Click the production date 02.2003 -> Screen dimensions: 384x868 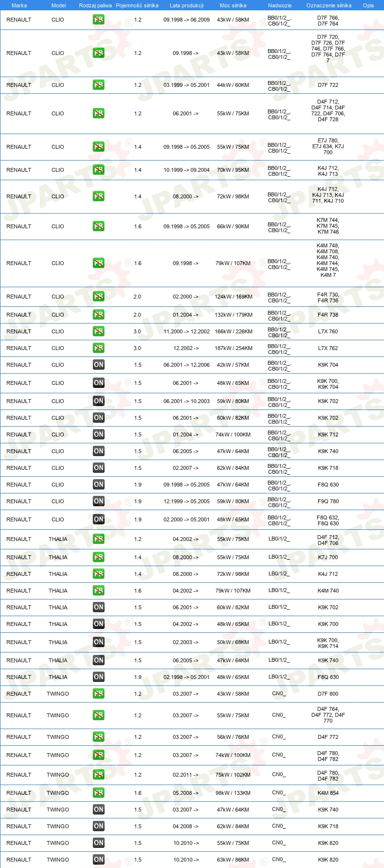(186, 642)
